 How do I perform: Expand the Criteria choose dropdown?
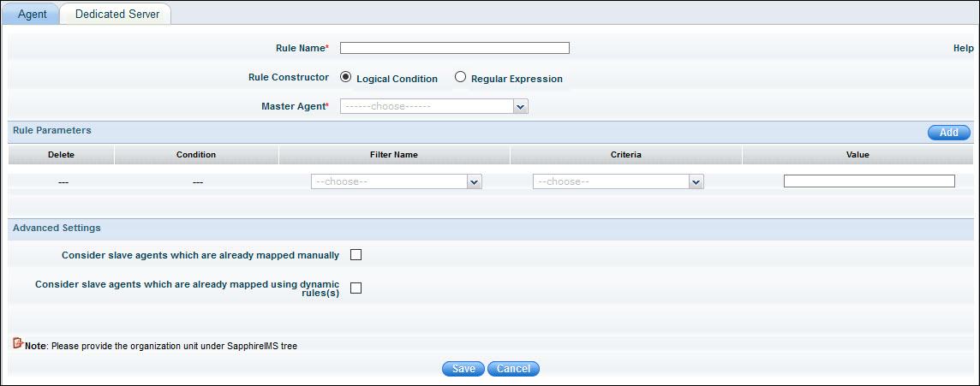(x=618, y=181)
